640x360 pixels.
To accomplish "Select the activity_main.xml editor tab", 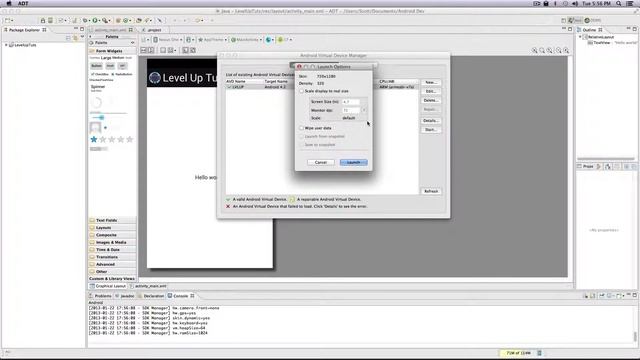I will [x=111, y=30].
